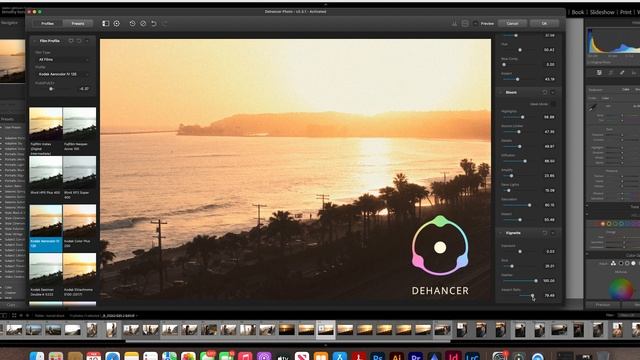Click the square icon left of Preview

[x=465, y=24]
